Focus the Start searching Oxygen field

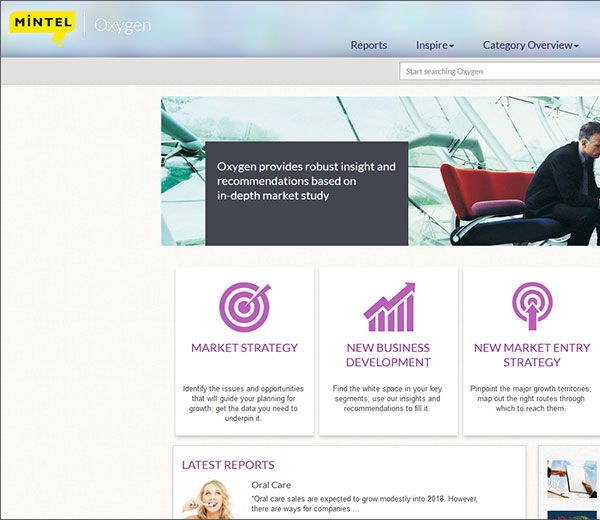click(500, 71)
